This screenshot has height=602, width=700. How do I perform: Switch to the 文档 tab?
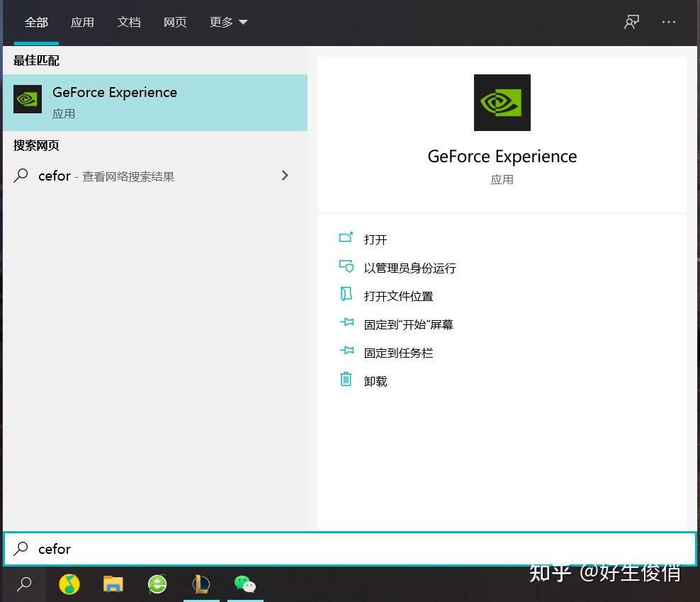coord(128,22)
